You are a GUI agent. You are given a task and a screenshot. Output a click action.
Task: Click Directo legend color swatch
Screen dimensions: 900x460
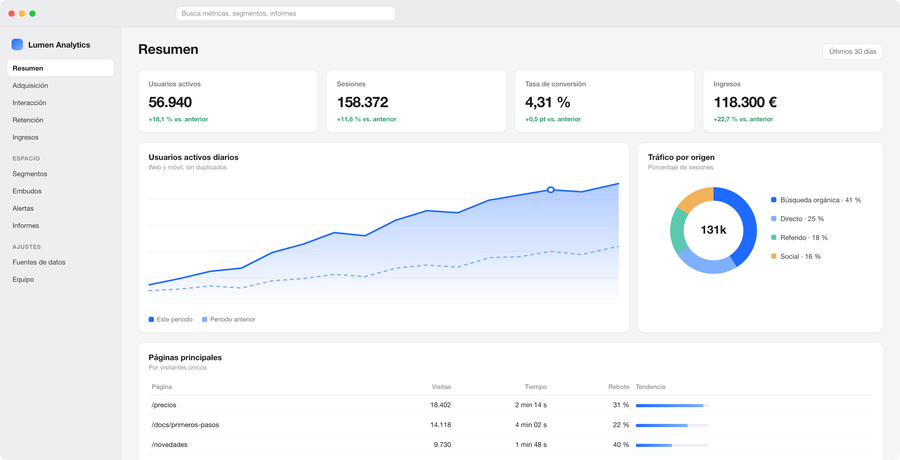coord(774,219)
